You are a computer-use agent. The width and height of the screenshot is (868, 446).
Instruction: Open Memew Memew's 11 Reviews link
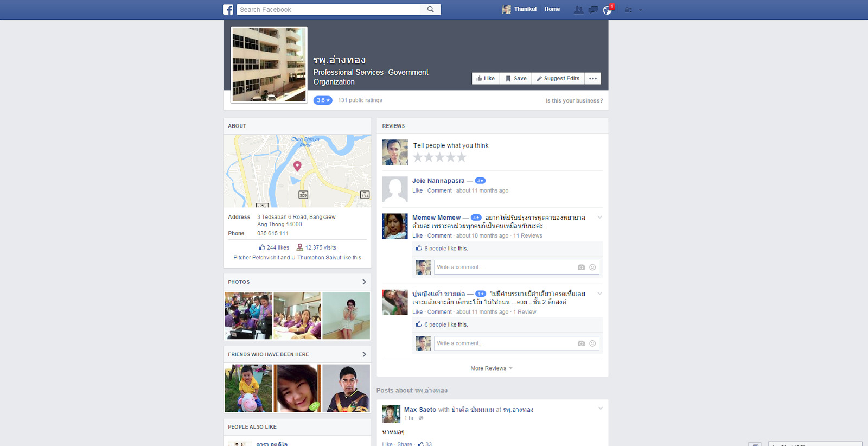coord(528,236)
